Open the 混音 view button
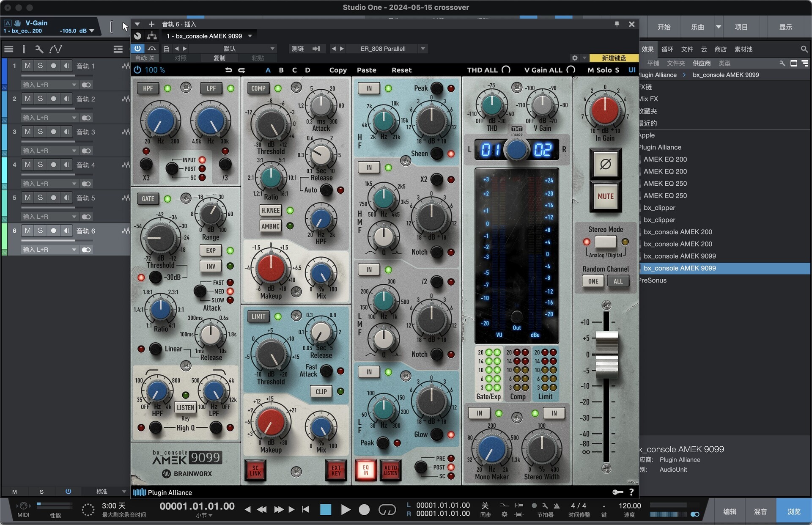The height and width of the screenshot is (525, 812). pyautogui.click(x=760, y=511)
